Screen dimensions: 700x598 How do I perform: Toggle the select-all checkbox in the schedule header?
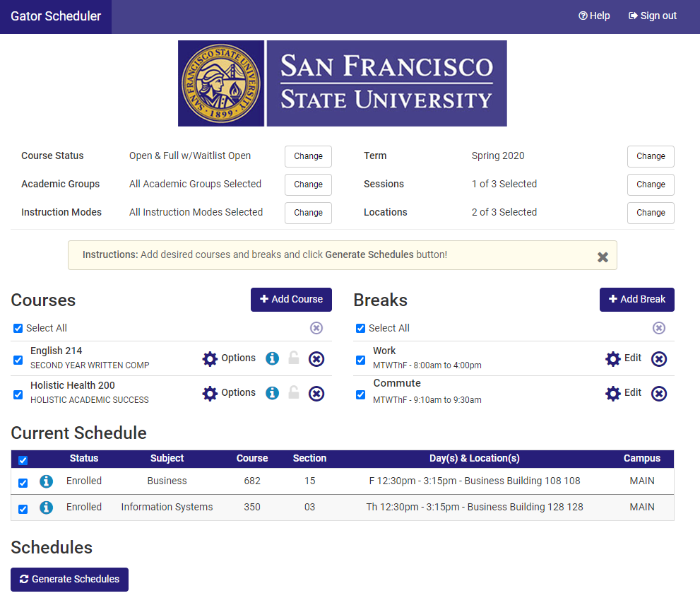point(23,459)
